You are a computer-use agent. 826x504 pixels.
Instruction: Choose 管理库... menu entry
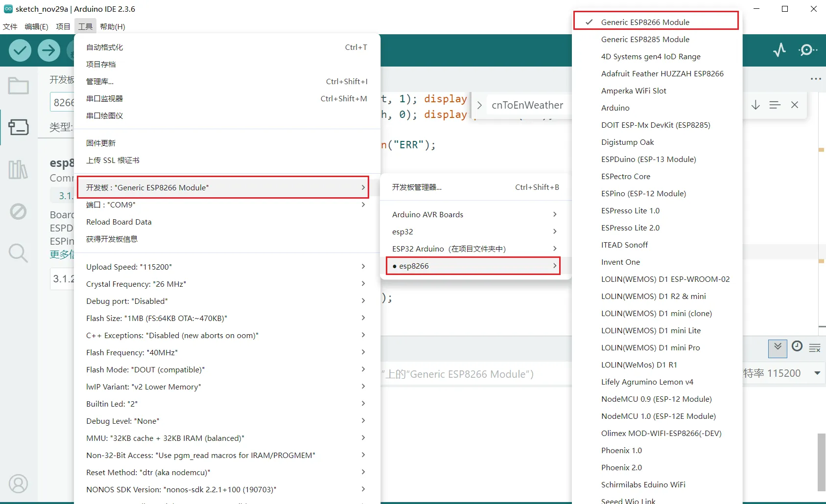pyautogui.click(x=227, y=81)
